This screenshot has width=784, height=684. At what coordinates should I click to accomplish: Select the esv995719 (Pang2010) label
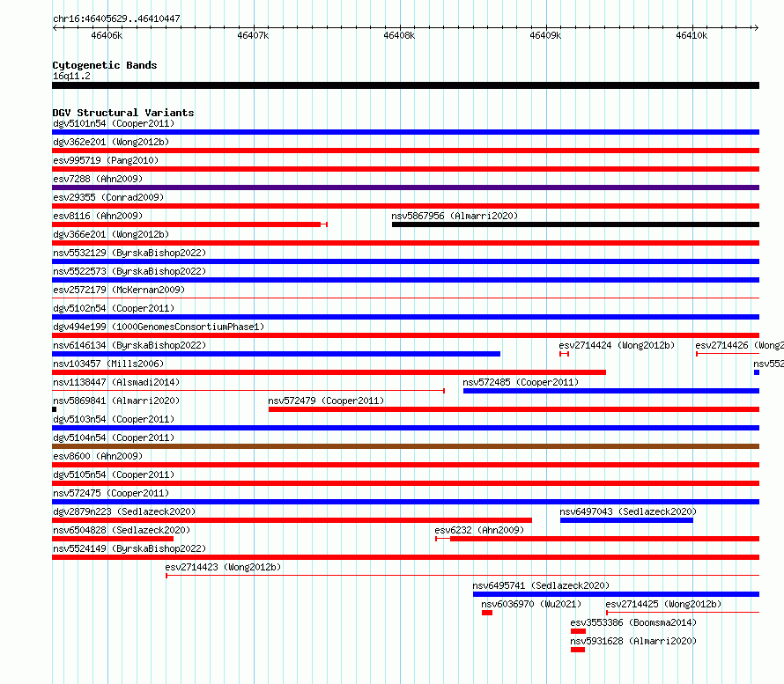point(106,160)
